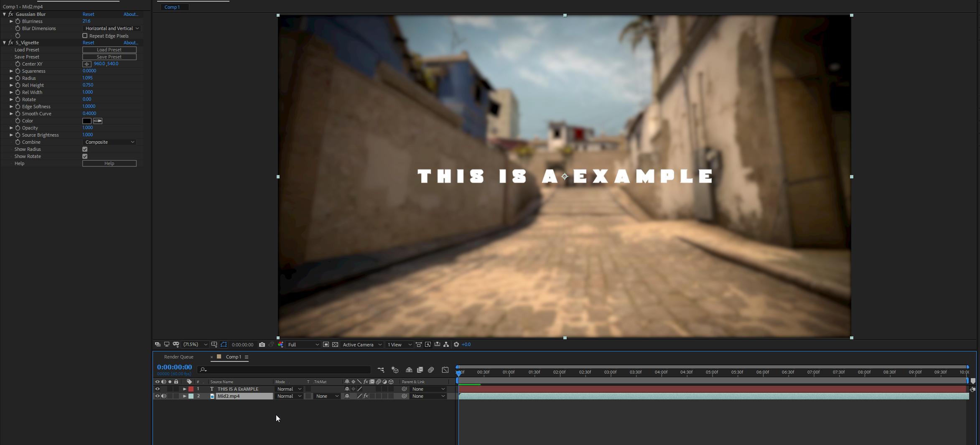Collapse the S_Vignette effect group
This screenshot has width=980, height=445.
point(4,43)
